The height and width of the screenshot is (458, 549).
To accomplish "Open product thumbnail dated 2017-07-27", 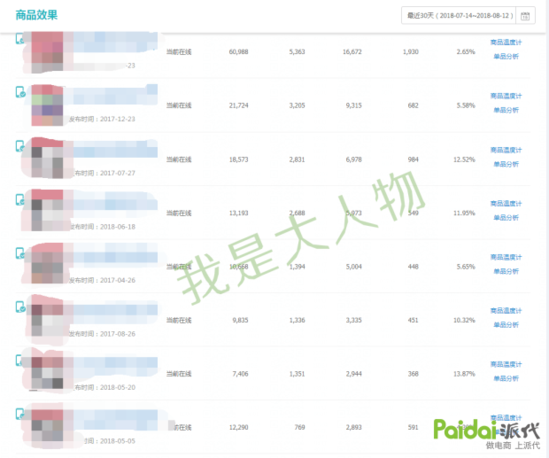I will point(47,158).
